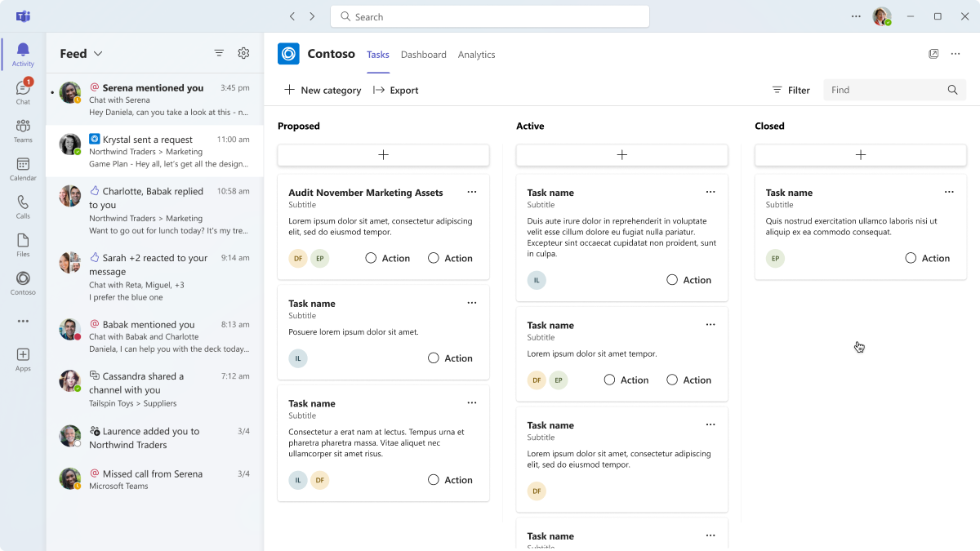Switch to the Analytics tab
Viewport: 980px width, 551px height.
pos(477,55)
